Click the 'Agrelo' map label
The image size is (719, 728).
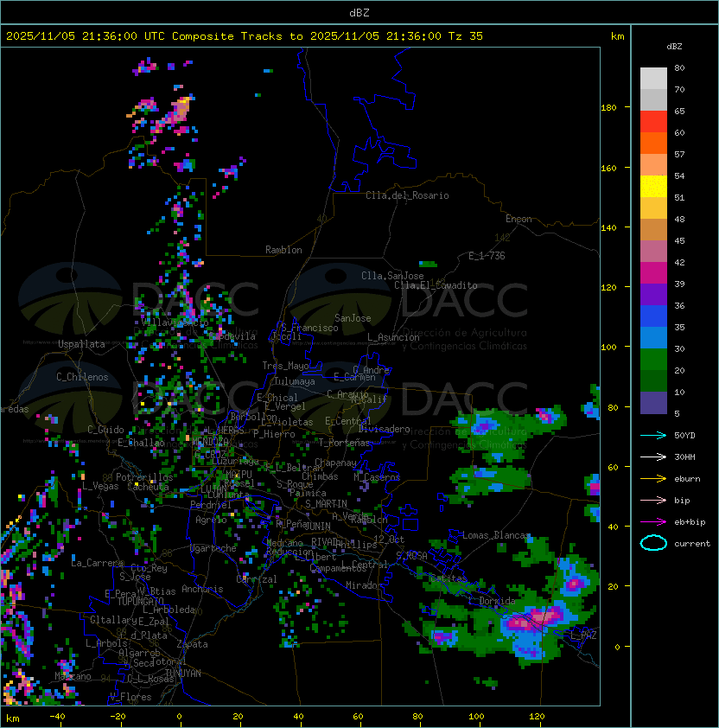click(x=211, y=520)
